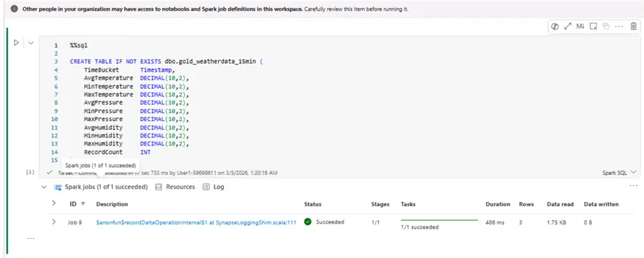Click the Rows column header

click(526, 204)
